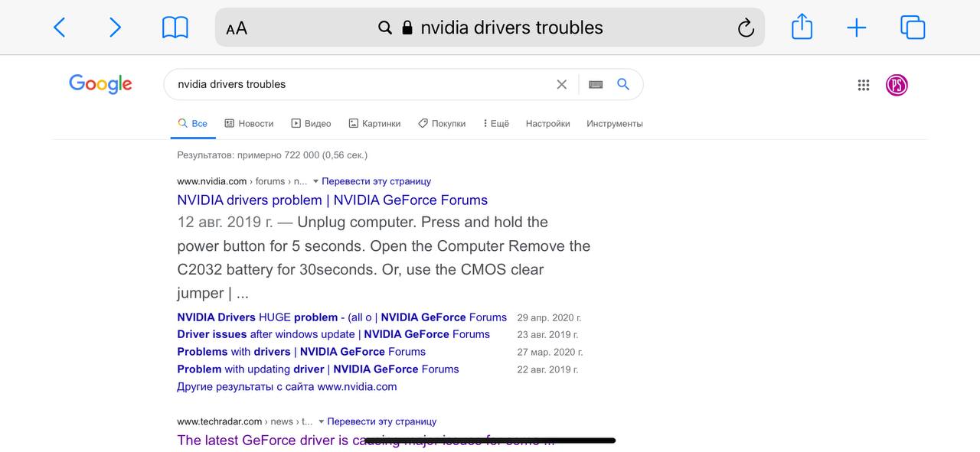Switch to the Покупки tab
The image size is (980, 452).
pos(442,123)
